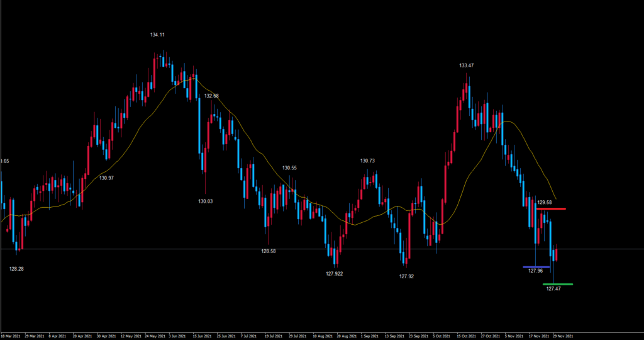Click the 130.97 price label

[106, 178]
